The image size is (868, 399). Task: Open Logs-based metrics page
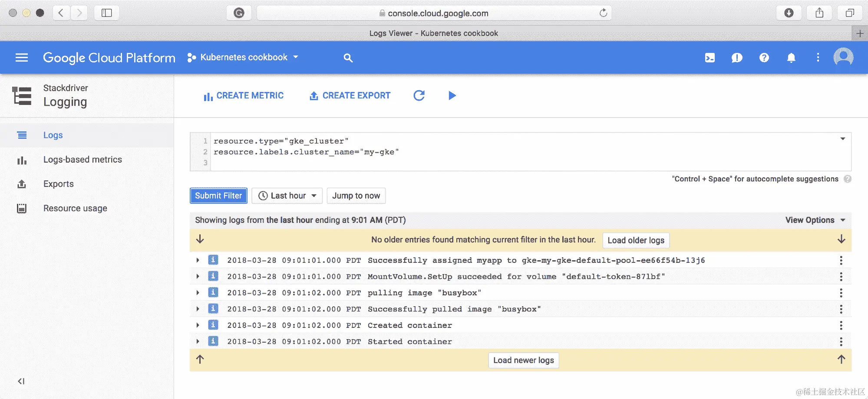pyautogui.click(x=87, y=160)
